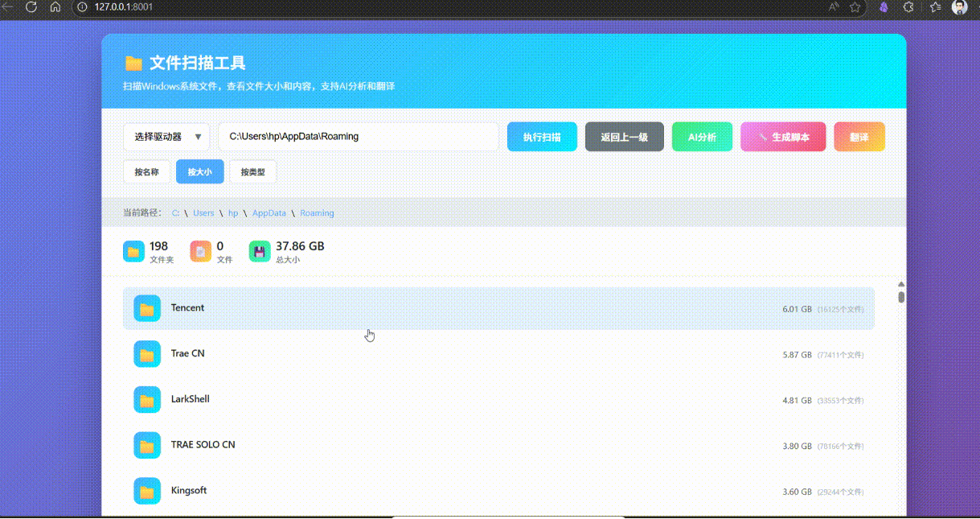This screenshot has width=980, height=519.
Task: Open the Trae CN folder name
Action: (187, 354)
